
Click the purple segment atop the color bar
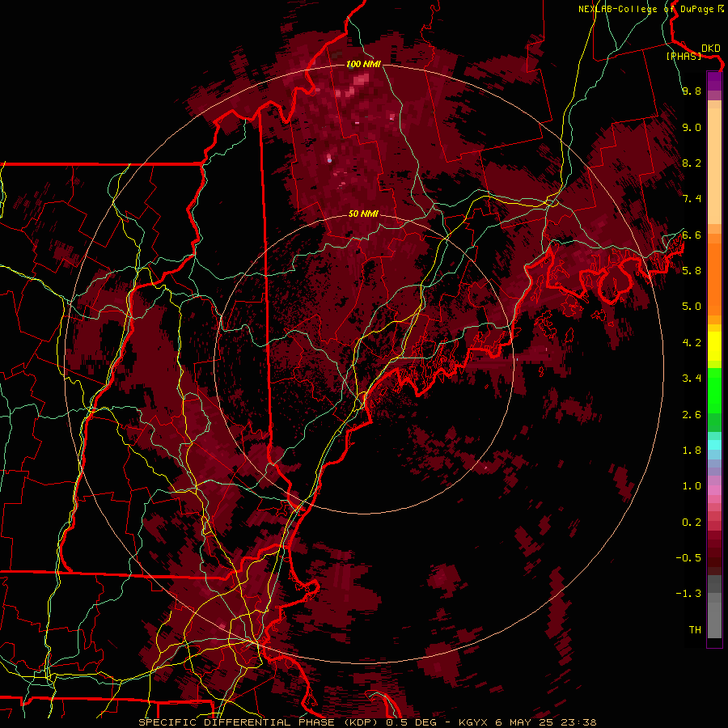point(714,81)
